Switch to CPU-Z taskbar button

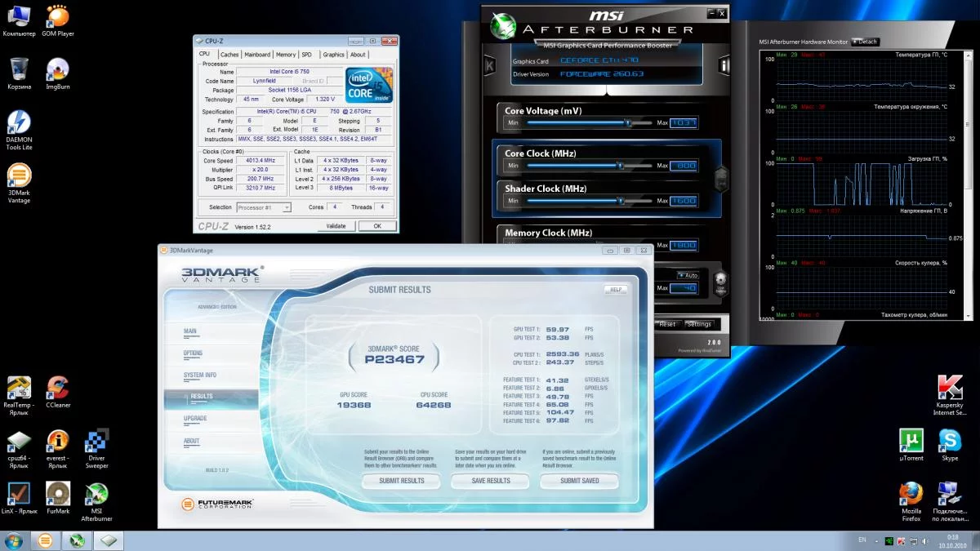[x=108, y=540]
